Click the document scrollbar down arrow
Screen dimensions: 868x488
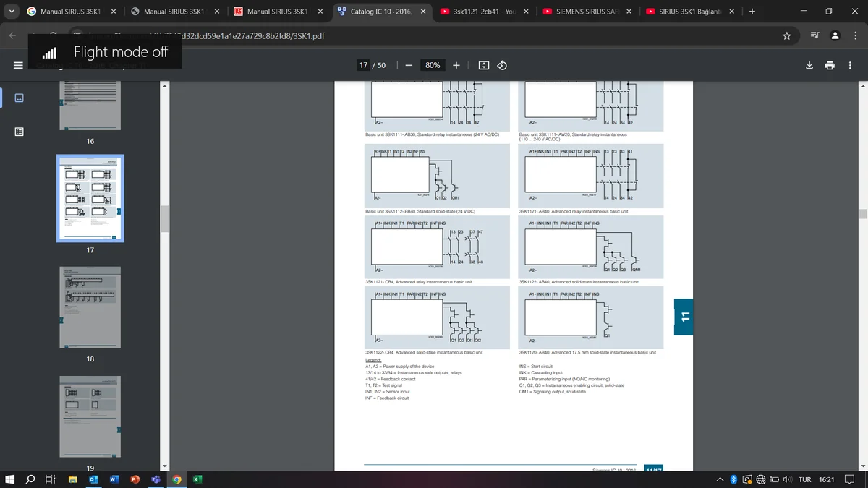[x=862, y=466]
